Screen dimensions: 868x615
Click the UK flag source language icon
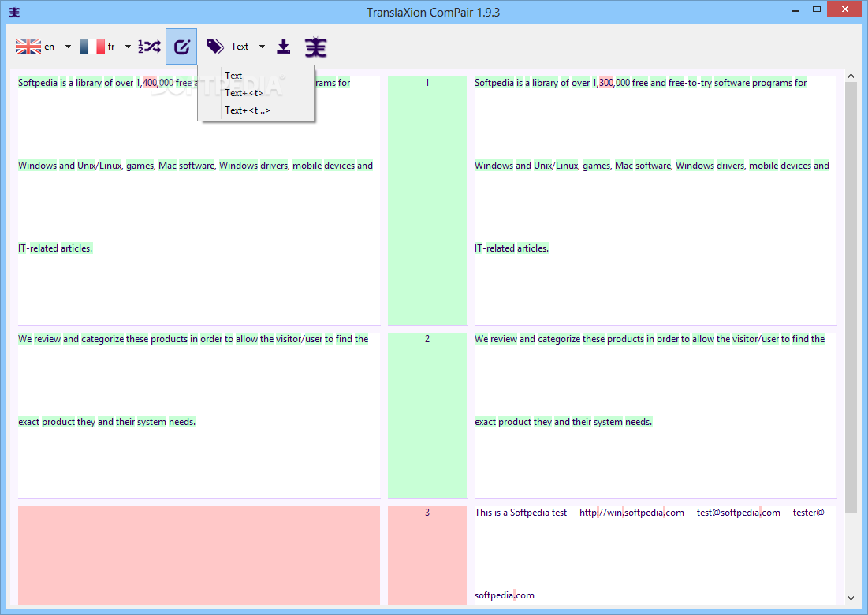(28, 47)
